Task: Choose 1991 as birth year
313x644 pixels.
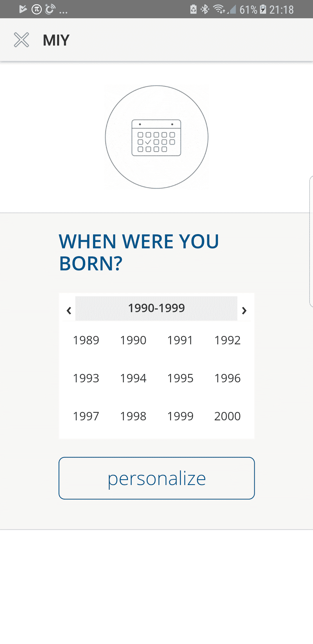Action: [x=180, y=340]
